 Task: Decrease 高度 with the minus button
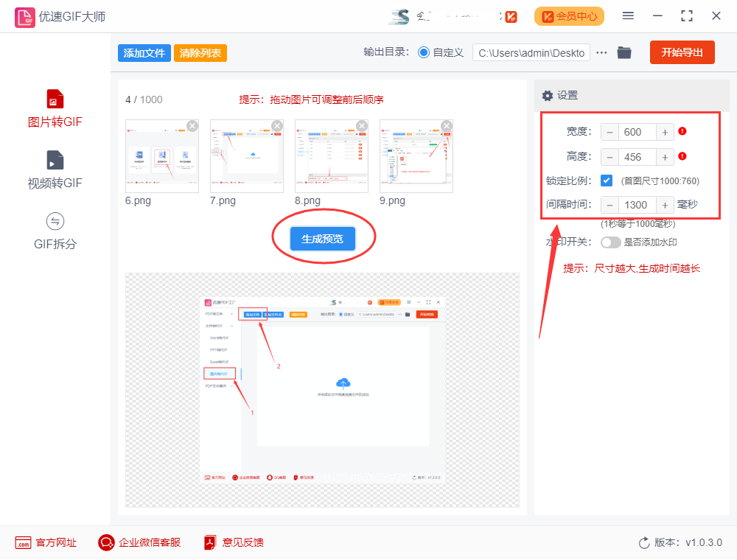[609, 157]
